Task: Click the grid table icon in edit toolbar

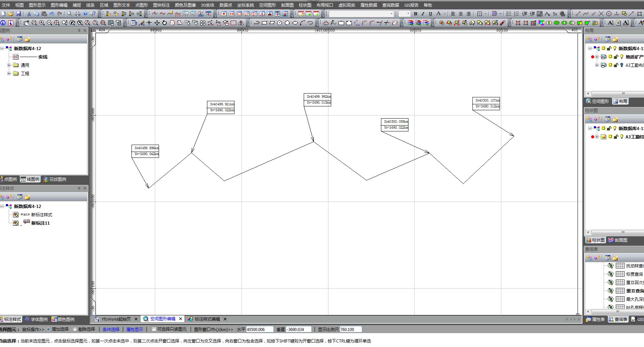Action: click(233, 23)
